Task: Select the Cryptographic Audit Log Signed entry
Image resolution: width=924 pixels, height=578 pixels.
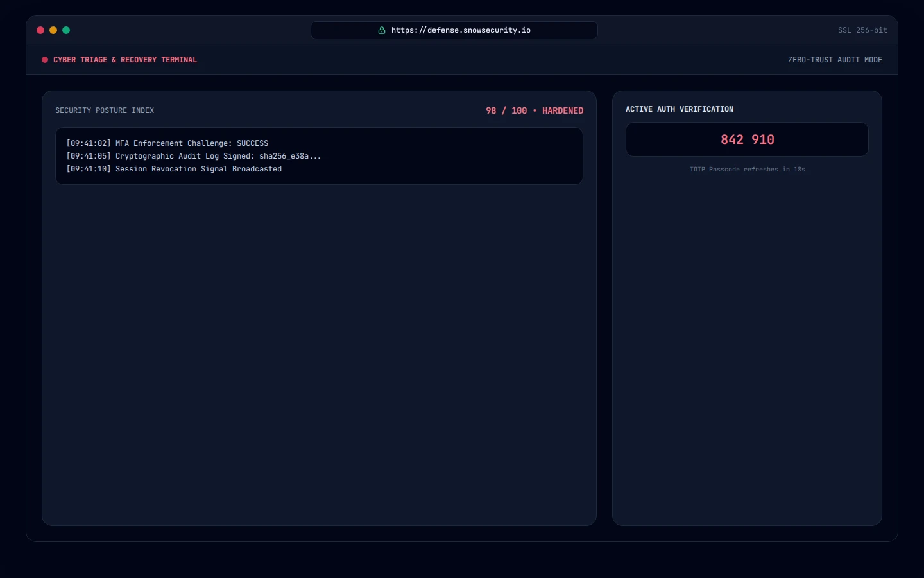Action: 194,156
